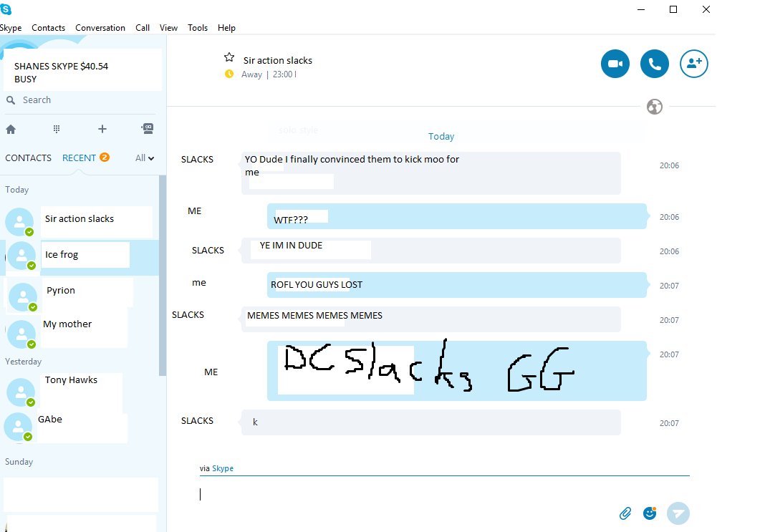Open the Skype bots icon
765x532 pixels.
coord(148,128)
